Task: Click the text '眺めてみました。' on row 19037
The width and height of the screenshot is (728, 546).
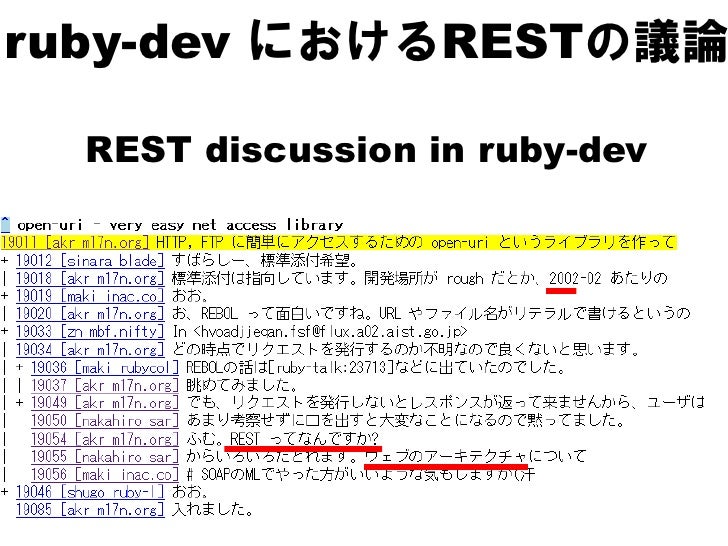Action: (242, 385)
